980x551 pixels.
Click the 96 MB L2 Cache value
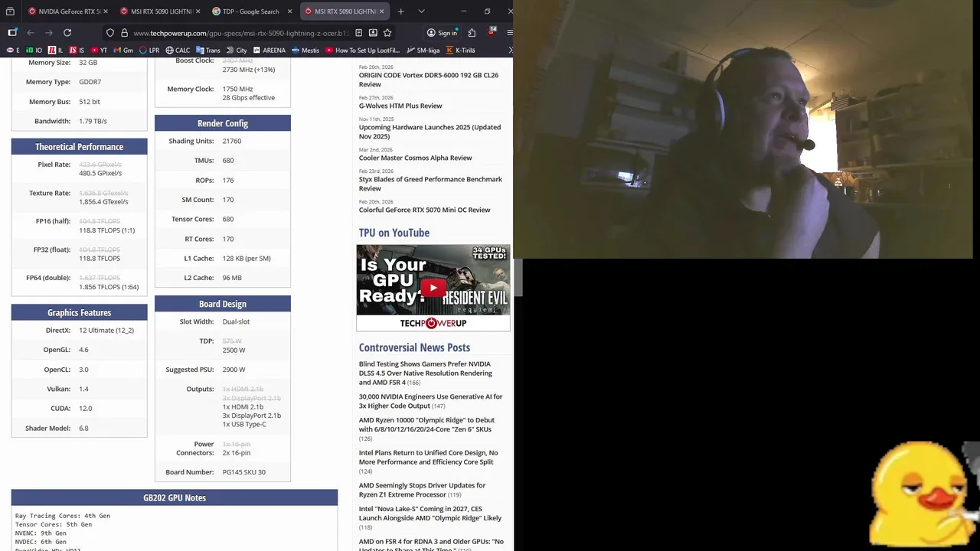click(232, 278)
